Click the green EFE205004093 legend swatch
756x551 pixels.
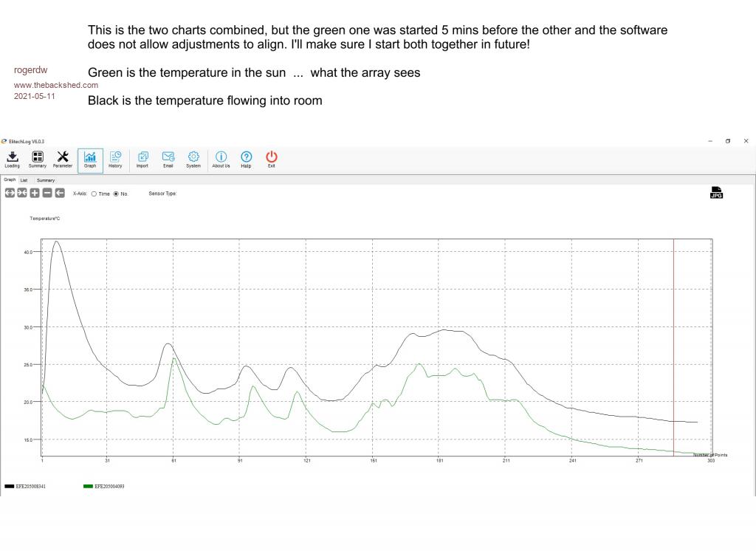tap(88, 487)
